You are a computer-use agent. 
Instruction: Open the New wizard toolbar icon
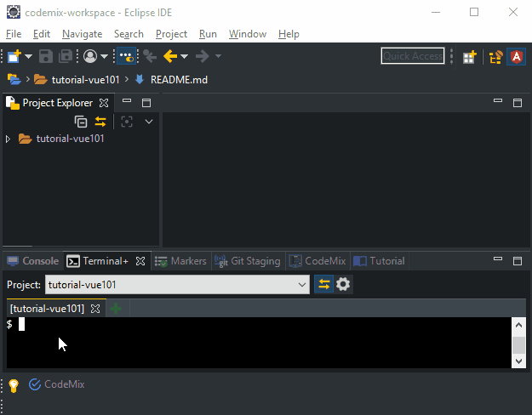[14, 56]
